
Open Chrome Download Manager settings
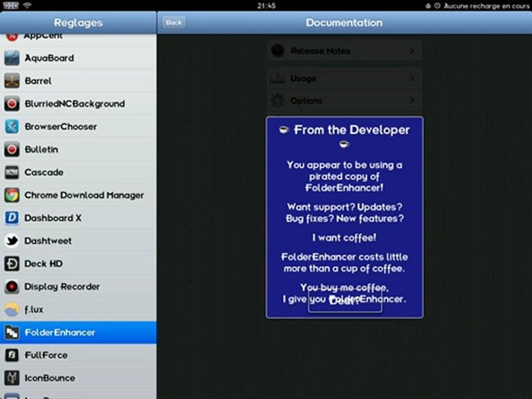pyautogui.click(x=78, y=195)
